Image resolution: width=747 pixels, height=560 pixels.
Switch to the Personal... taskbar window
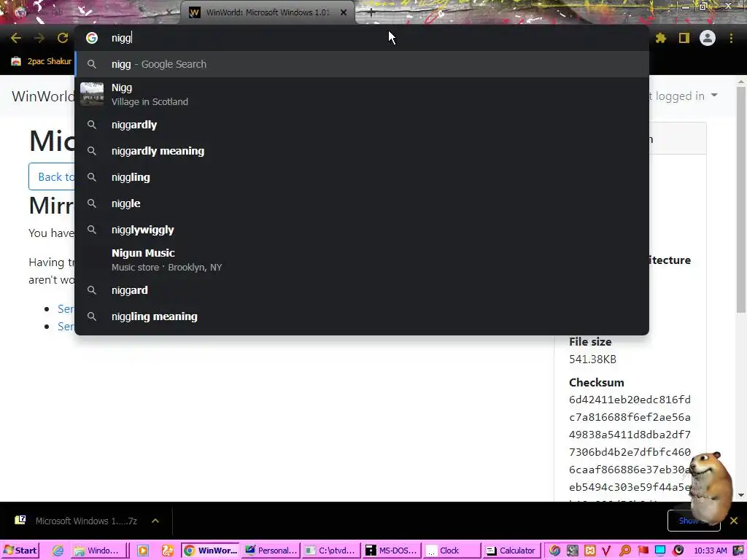pos(271,551)
